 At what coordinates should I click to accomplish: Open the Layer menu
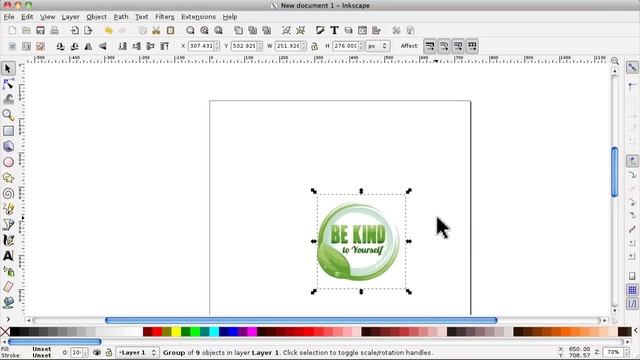(x=70, y=17)
